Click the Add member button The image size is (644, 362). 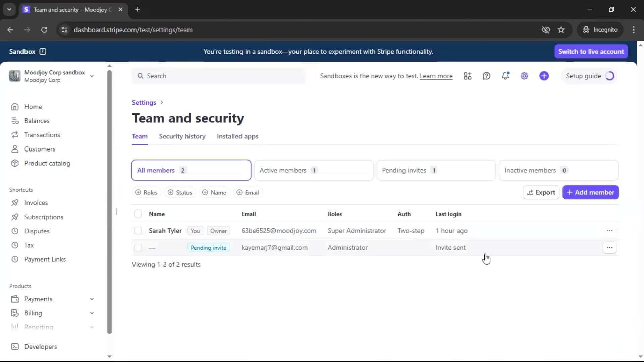[590, 192]
